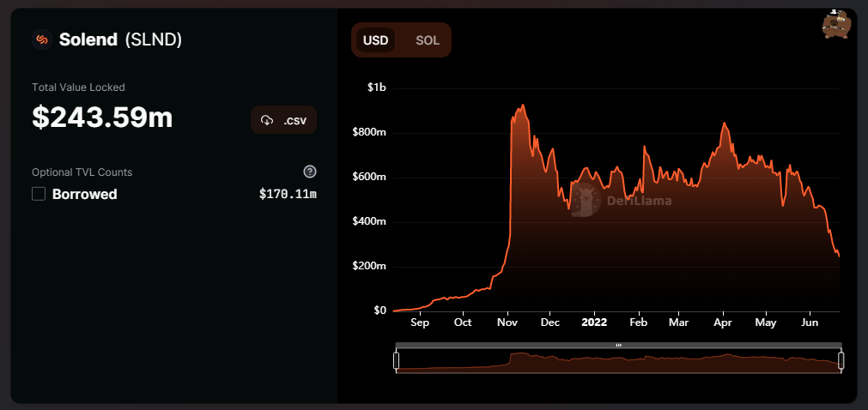The height and width of the screenshot is (410, 868).
Task: Click the $0 y-axis label
Action: tap(379, 311)
